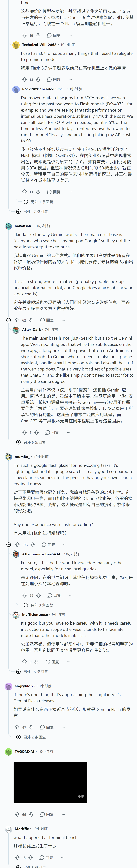This screenshot has width=137, height=868.
Task: Open RockPuzzleheaded3951's profile link
Action: tap(42, 89)
